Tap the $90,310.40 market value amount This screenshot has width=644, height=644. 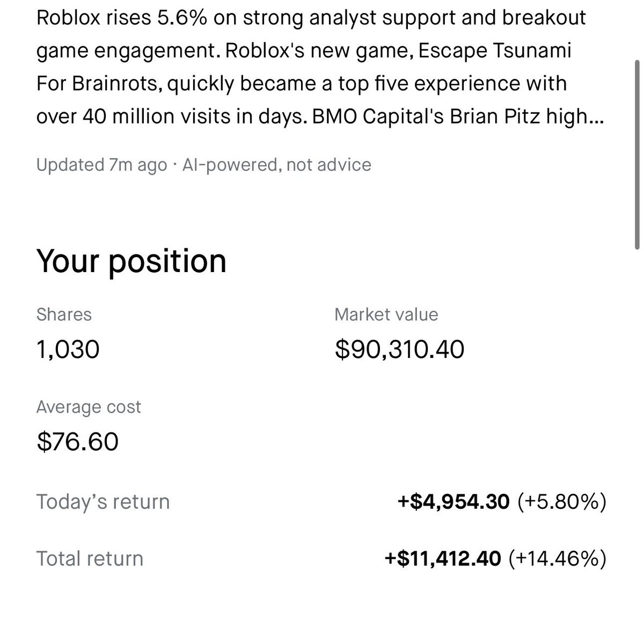(399, 350)
